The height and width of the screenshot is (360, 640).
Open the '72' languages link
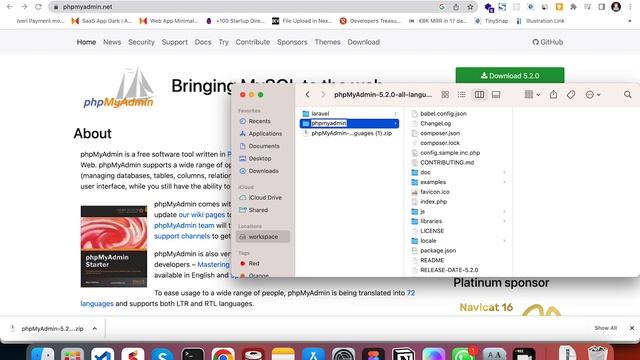[x=411, y=293]
